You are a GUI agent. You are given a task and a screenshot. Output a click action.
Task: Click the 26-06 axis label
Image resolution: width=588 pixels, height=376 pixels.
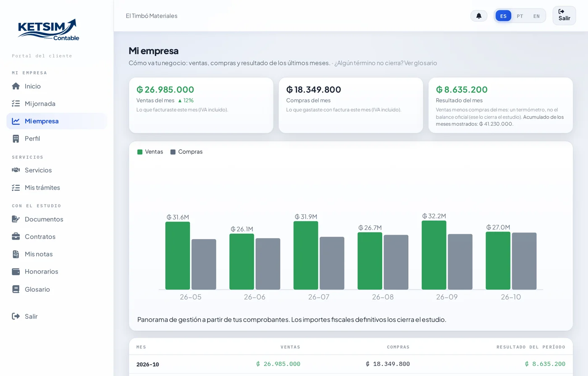click(255, 297)
